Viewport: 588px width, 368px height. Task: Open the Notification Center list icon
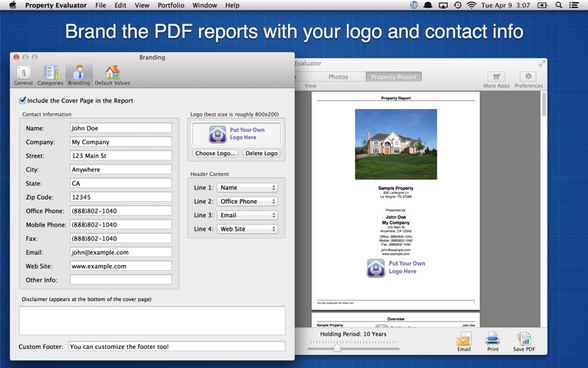point(573,5)
